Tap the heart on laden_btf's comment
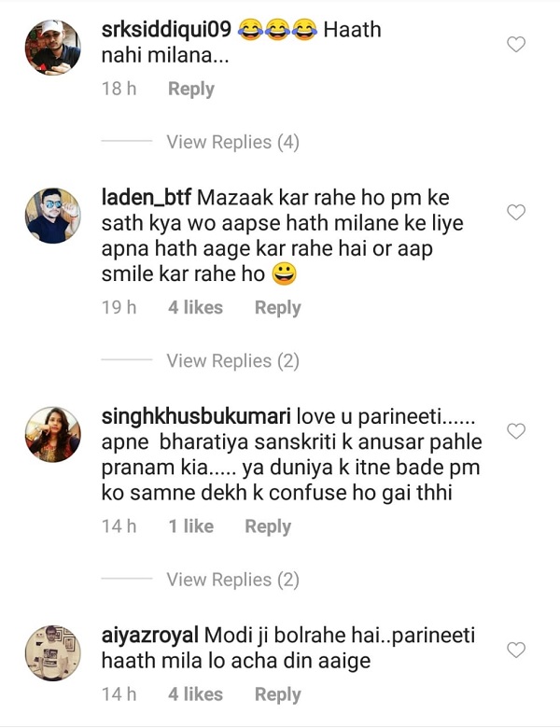The image size is (560, 728). pos(515,213)
